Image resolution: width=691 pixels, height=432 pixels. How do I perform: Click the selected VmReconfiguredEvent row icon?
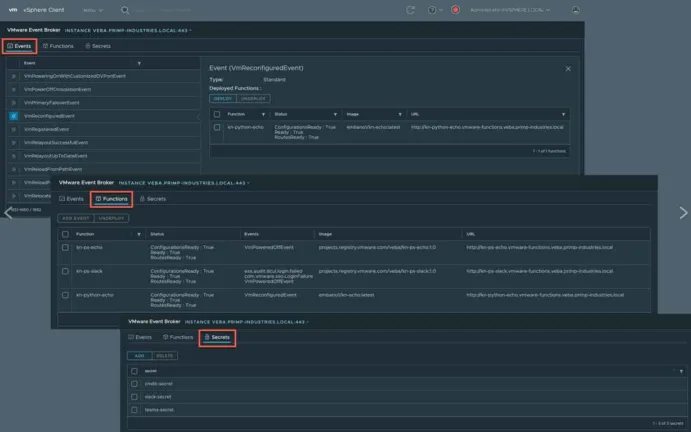tap(14, 116)
